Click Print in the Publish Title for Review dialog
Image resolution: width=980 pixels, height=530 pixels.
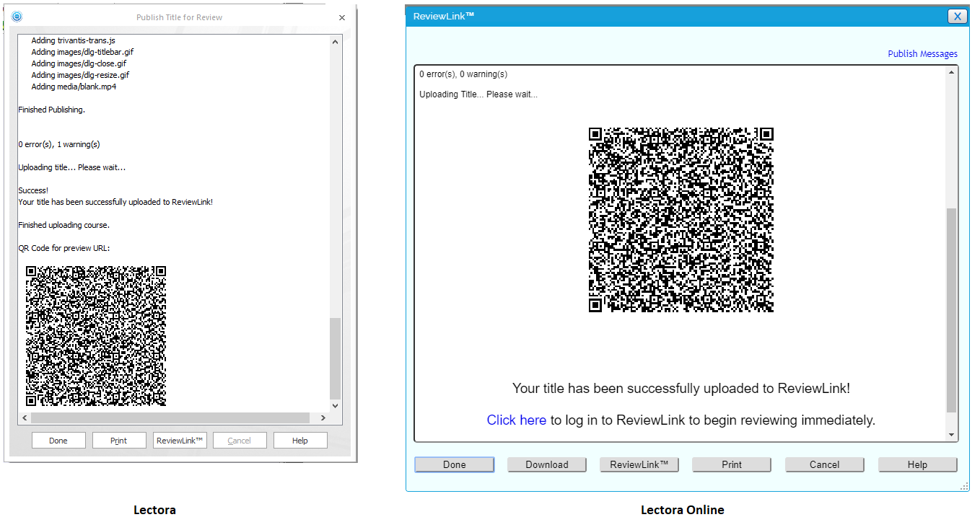(119, 441)
